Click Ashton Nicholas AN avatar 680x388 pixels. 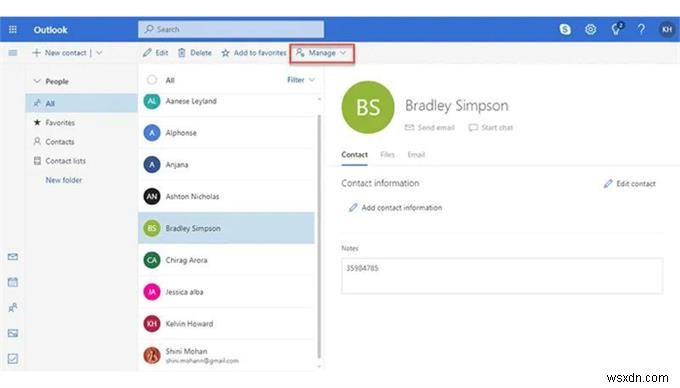(x=152, y=196)
